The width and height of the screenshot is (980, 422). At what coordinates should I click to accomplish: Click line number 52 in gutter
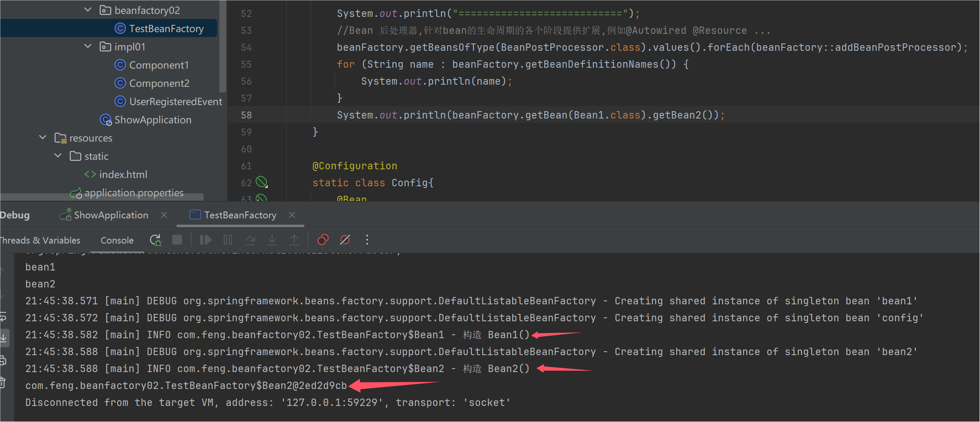(246, 13)
